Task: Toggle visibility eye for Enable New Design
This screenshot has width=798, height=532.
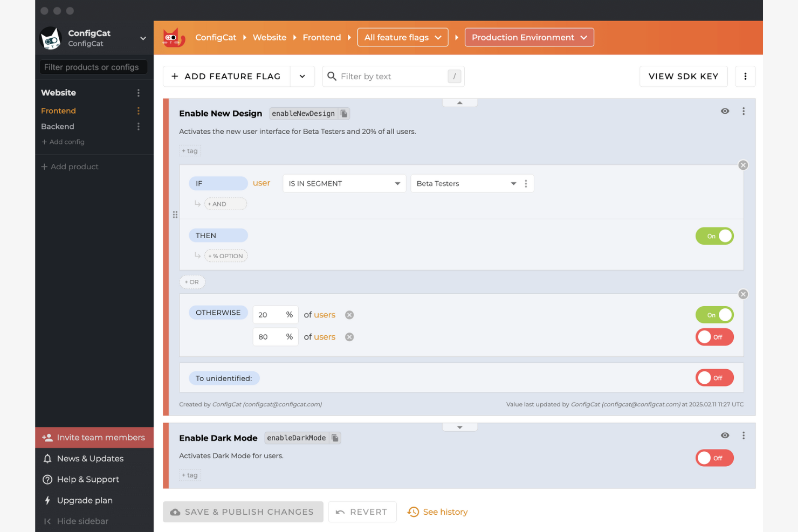Action: point(725,111)
